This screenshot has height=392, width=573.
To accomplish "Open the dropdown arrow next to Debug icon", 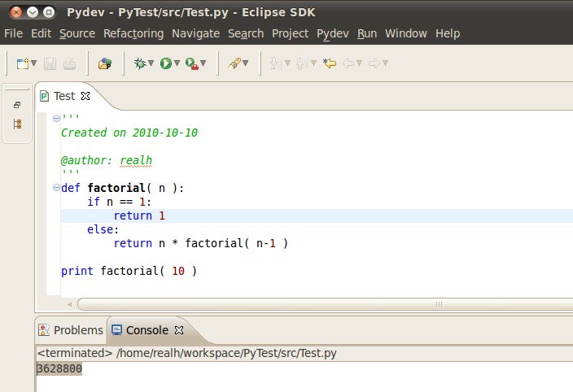I will point(151,63).
